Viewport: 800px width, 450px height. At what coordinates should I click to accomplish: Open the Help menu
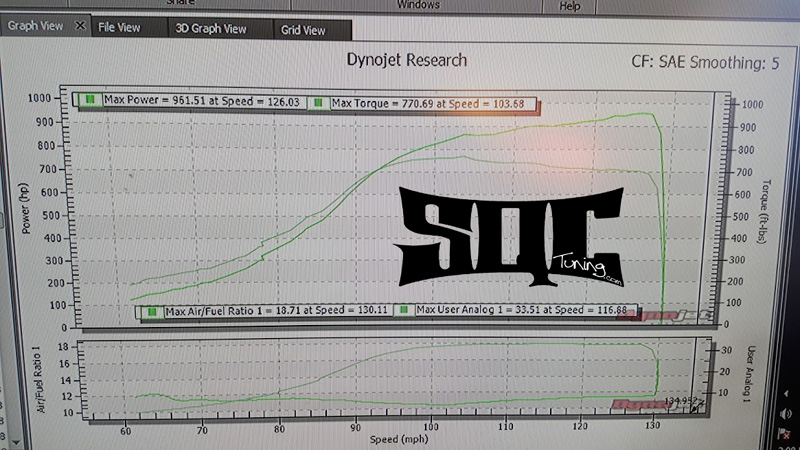[569, 6]
